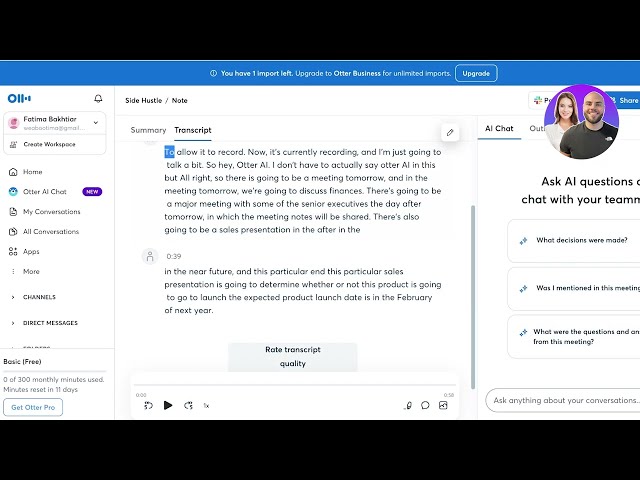Click the add image icon in player
The width and height of the screenshot is (640, 480).
tap(443, 405)
